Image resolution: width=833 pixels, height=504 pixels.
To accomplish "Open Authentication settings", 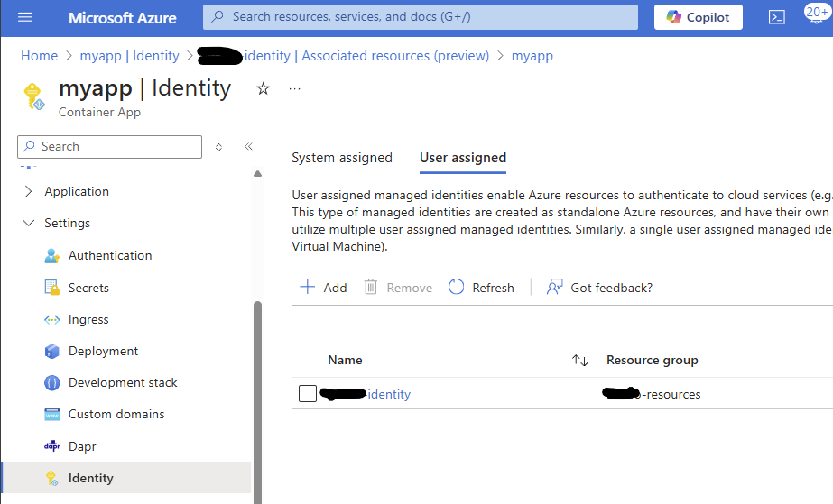I will pos(110,256).
